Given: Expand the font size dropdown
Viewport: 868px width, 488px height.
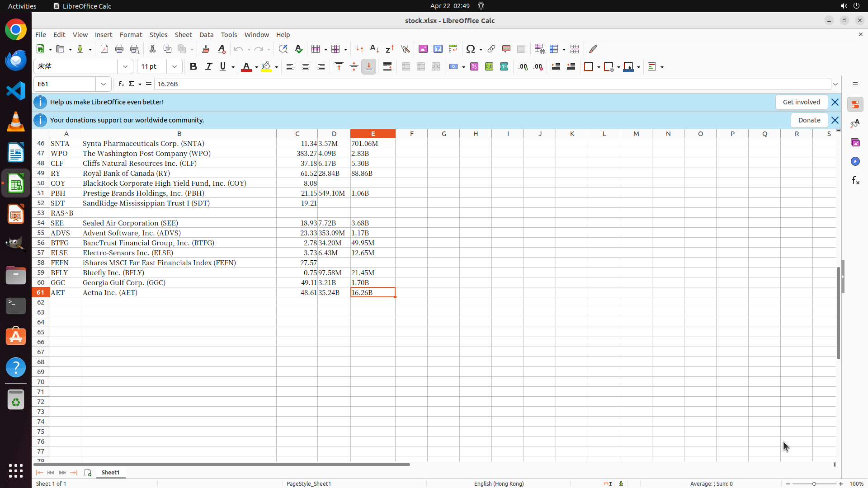Looking at the screenshot, I should pyautogui.click(x=175, y=67).
